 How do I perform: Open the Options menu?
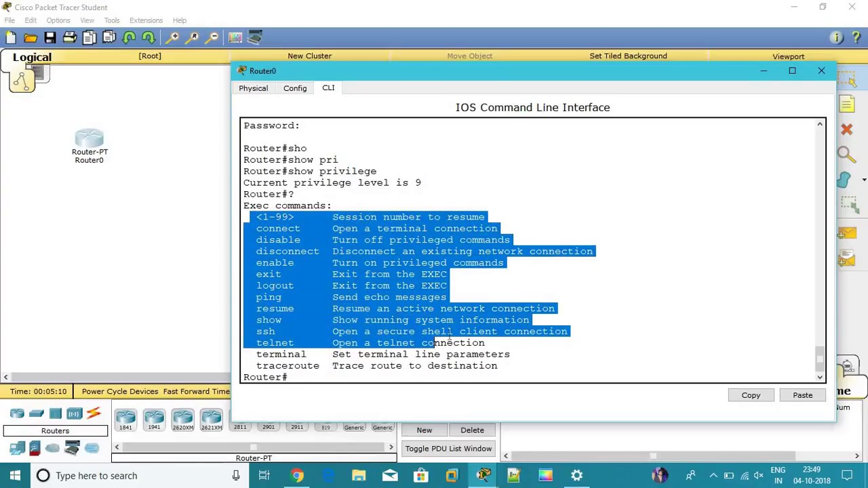pyautogui.click(x=58, y=20)
